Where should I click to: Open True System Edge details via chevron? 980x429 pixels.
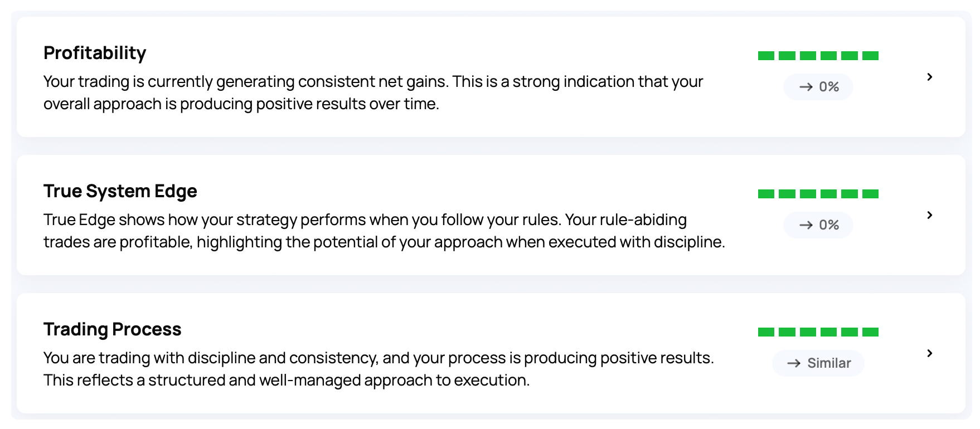(x=929, y=215)
